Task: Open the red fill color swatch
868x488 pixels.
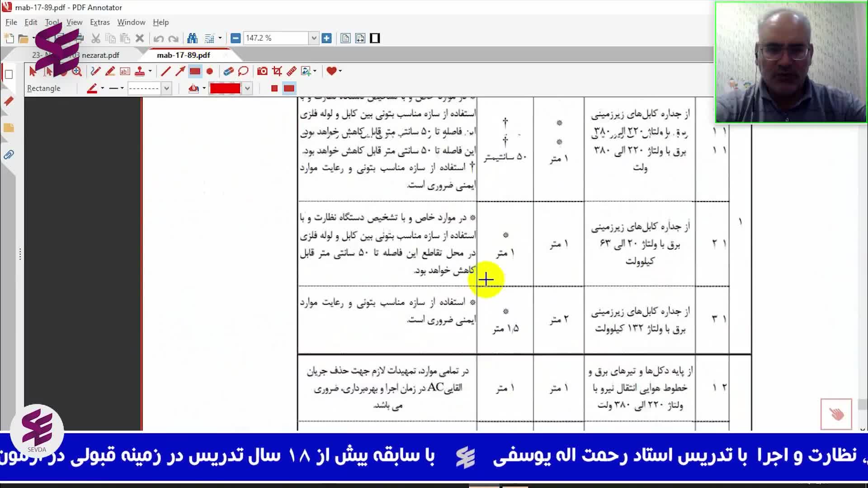Action: [225, 89]
